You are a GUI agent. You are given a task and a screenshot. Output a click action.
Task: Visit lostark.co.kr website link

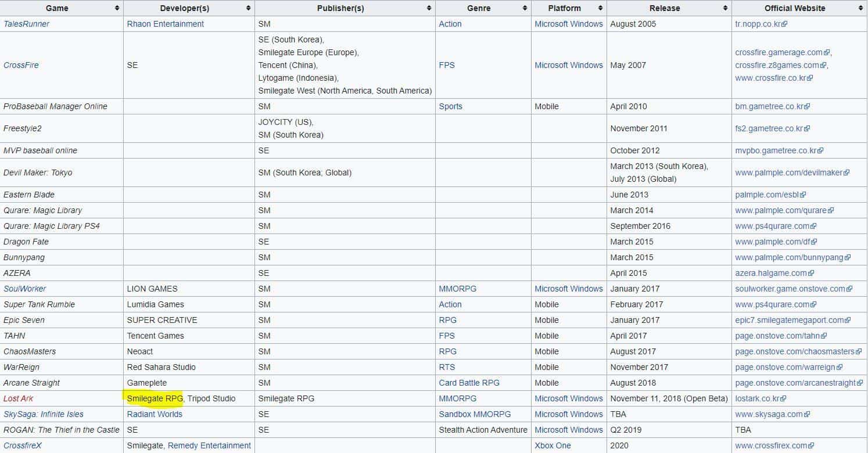click(x=761, y=398)
